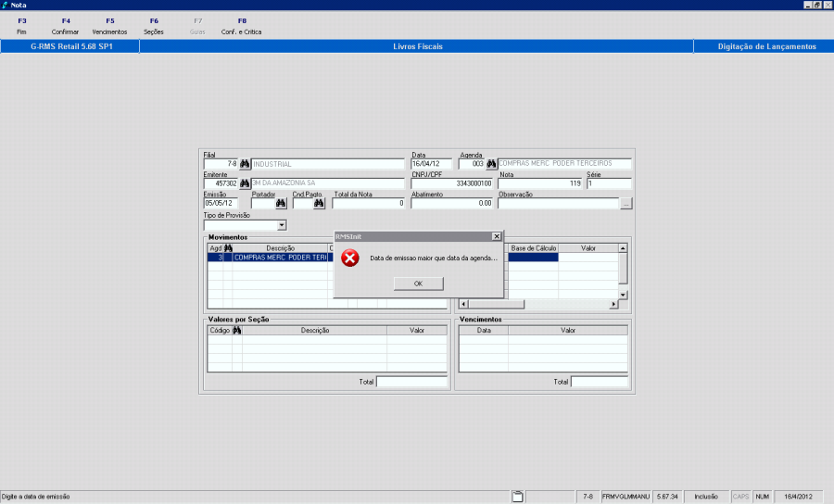Expand the Tipo de Provisão dropdown
This screenshot has height=504, width=834.
[282, 225]
